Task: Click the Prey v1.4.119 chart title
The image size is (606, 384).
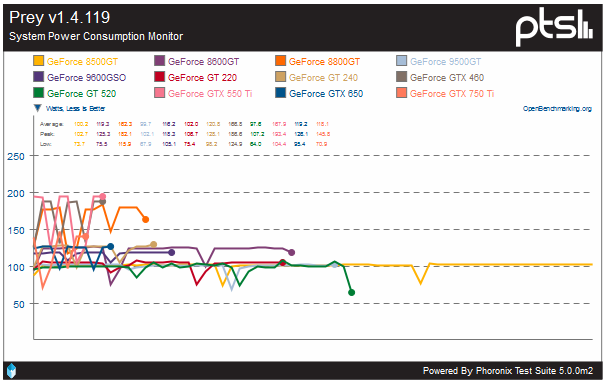Action: [x=60, y=17]
